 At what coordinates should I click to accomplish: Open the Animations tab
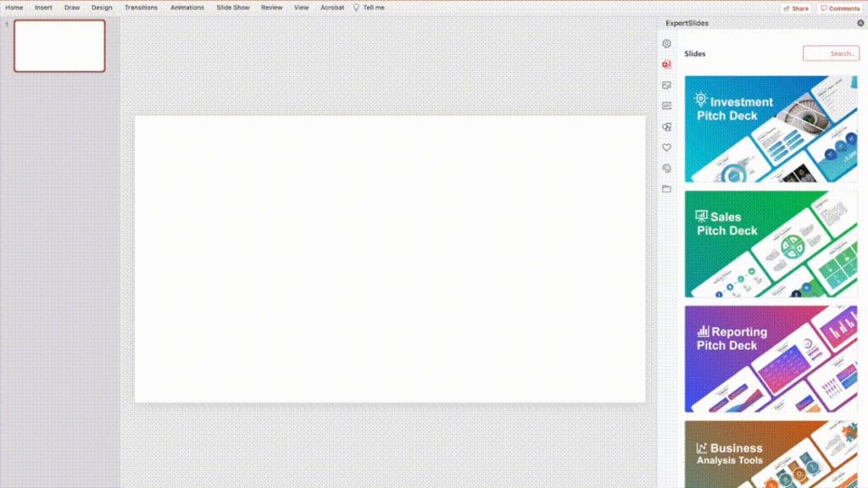tap(187, 8)
